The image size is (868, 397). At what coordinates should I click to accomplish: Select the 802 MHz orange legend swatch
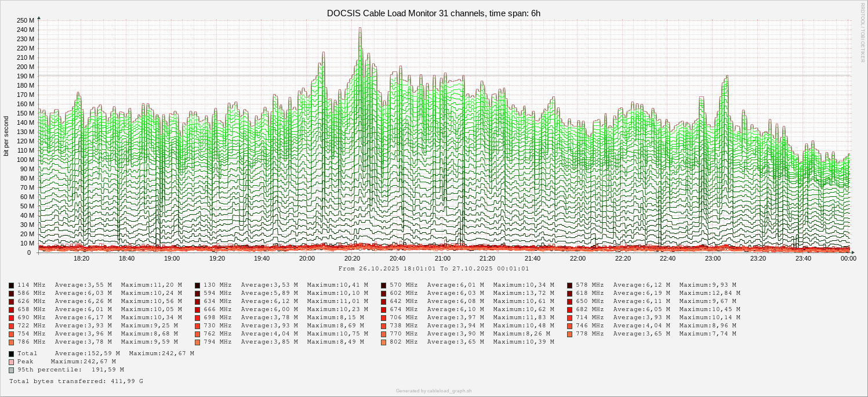pos(384,342)
